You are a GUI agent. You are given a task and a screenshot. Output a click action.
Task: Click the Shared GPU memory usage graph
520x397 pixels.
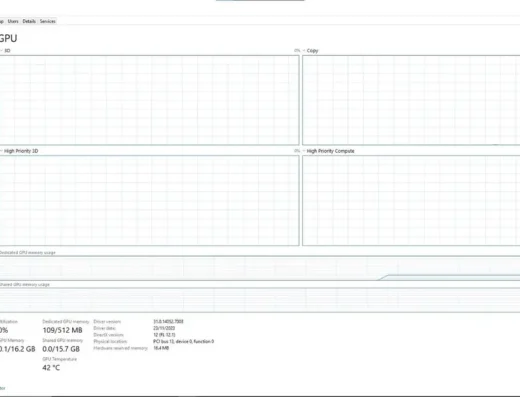pos(260,300)
